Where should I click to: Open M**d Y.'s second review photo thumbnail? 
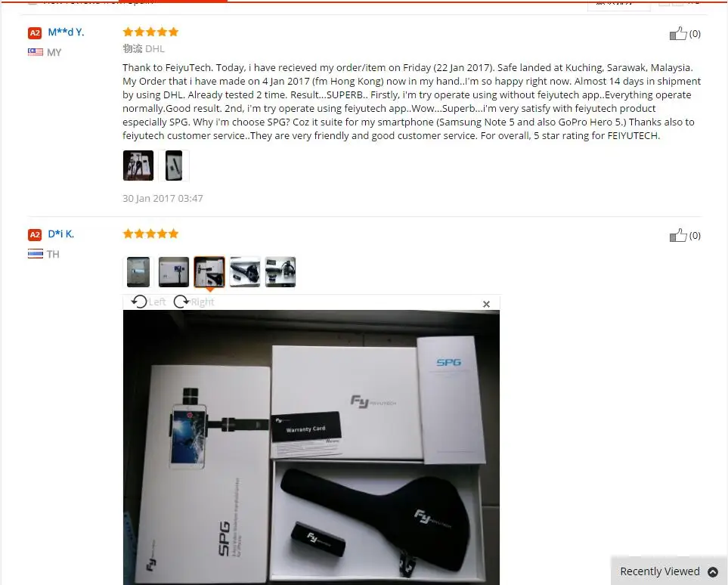pyautogui.click(x=174, y=166)
